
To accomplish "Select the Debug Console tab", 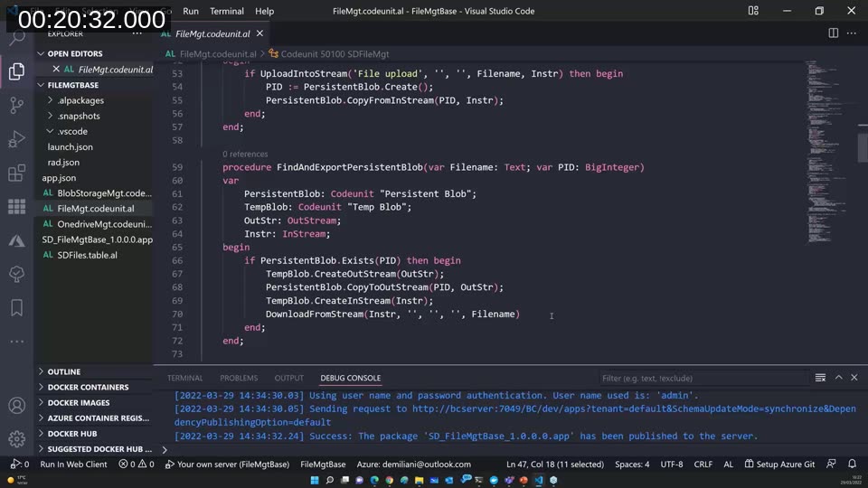I will (x=351, y=378).
